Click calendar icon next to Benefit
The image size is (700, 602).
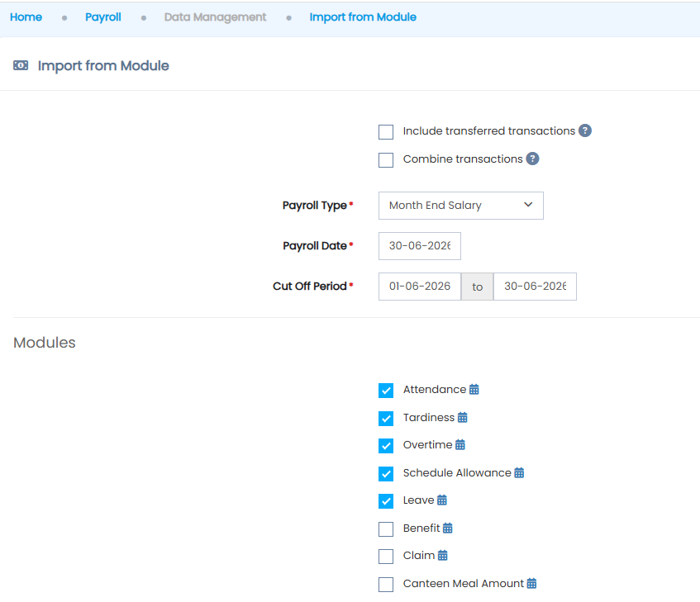[448, 528]
